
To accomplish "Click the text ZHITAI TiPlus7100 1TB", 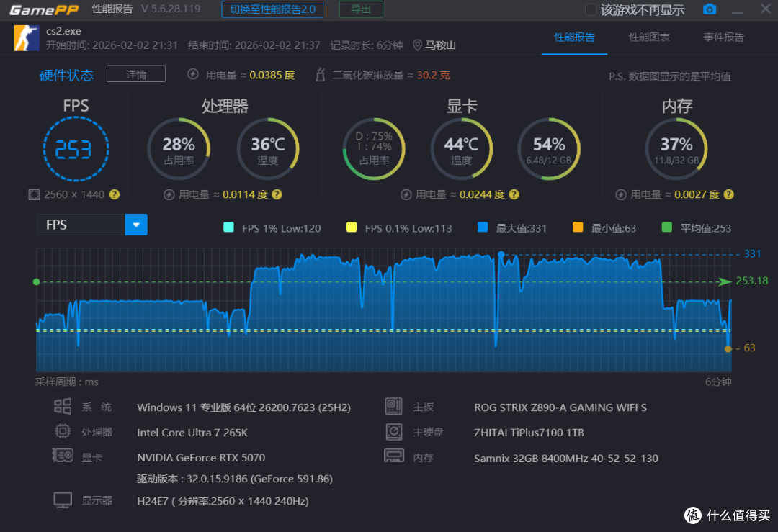I will (529, 433).
